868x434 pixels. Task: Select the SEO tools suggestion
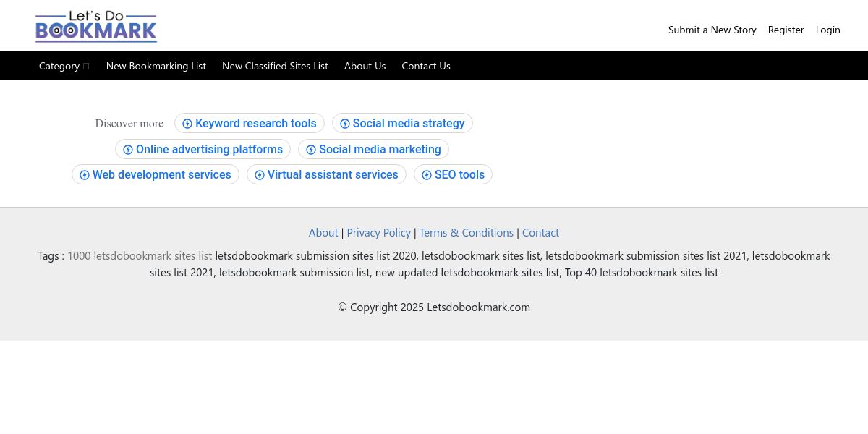click(x=453, y=174)
